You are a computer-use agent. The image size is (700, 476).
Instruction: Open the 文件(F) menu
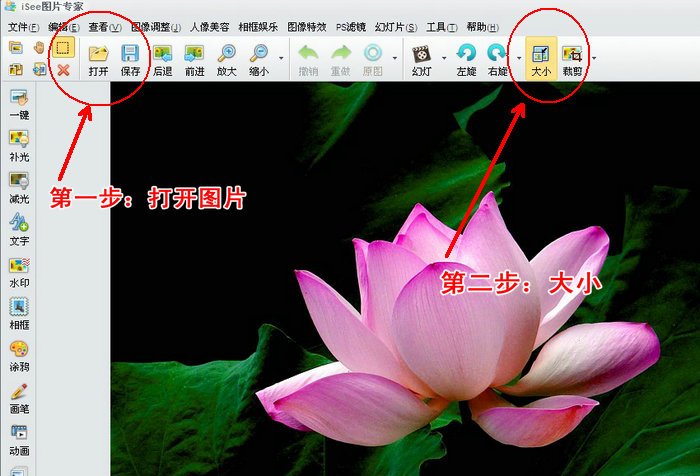coord(24,27)
